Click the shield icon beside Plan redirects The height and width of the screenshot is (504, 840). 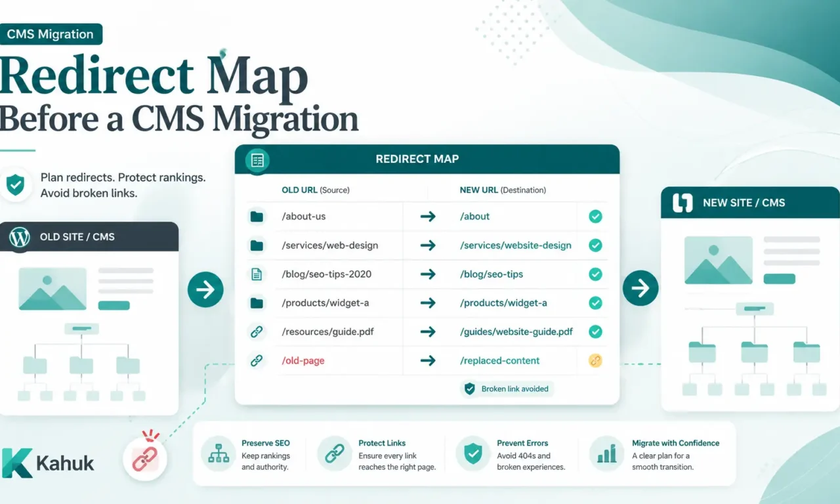15,185
